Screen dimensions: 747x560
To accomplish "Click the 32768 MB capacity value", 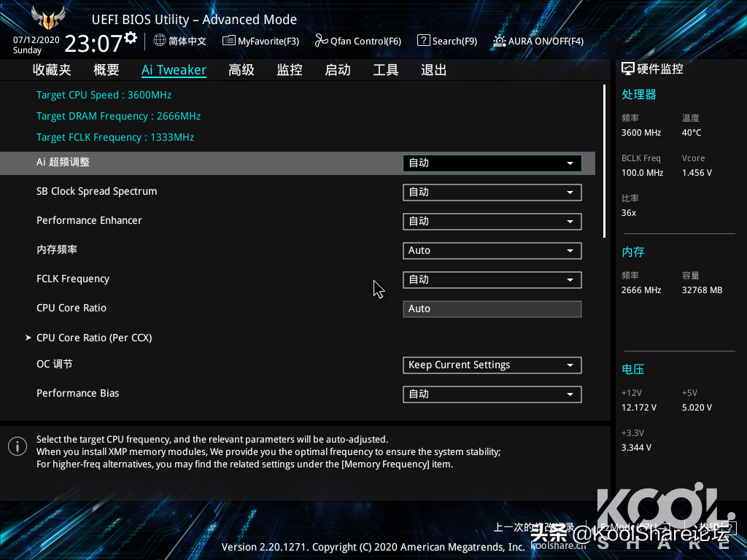I will click(x=703, y=290).
